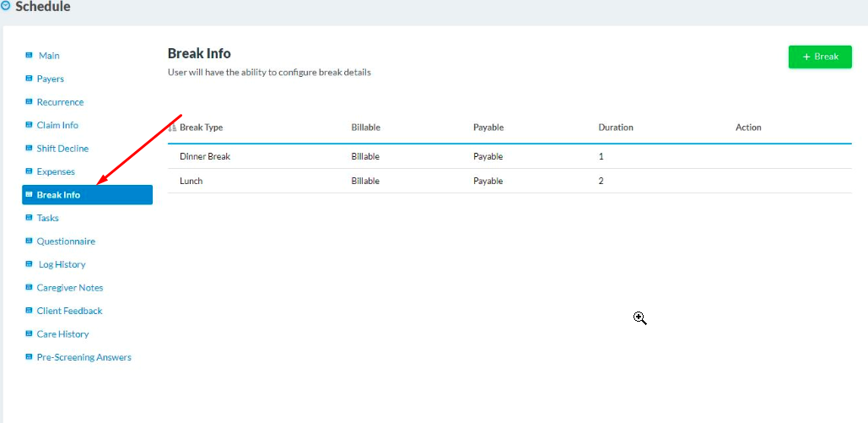Screen dimensions: 868x423
Task: Select the Expenses sidebar item
Action: pyautogui.click(x=56, y=171)
